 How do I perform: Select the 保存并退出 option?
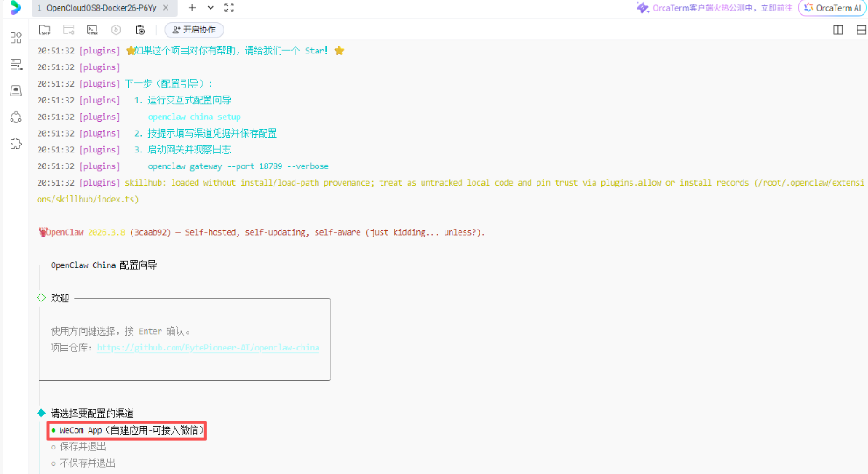coord(83,447)
